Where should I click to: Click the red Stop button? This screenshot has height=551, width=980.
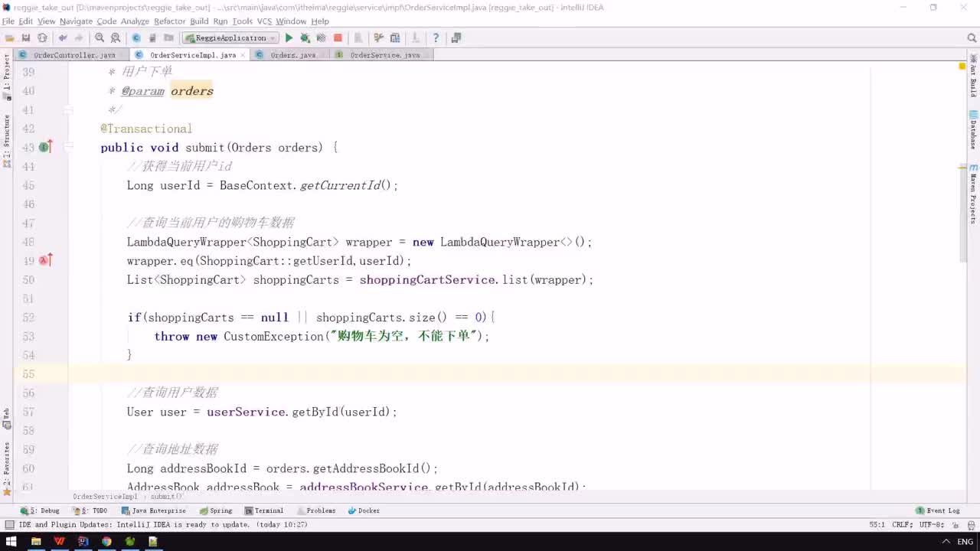[338, 37]
